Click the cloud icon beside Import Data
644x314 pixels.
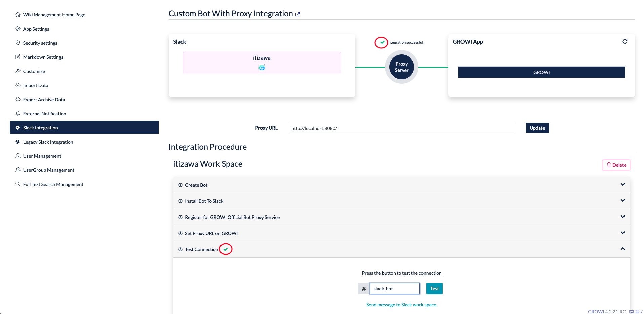click(x=18, y=85)
